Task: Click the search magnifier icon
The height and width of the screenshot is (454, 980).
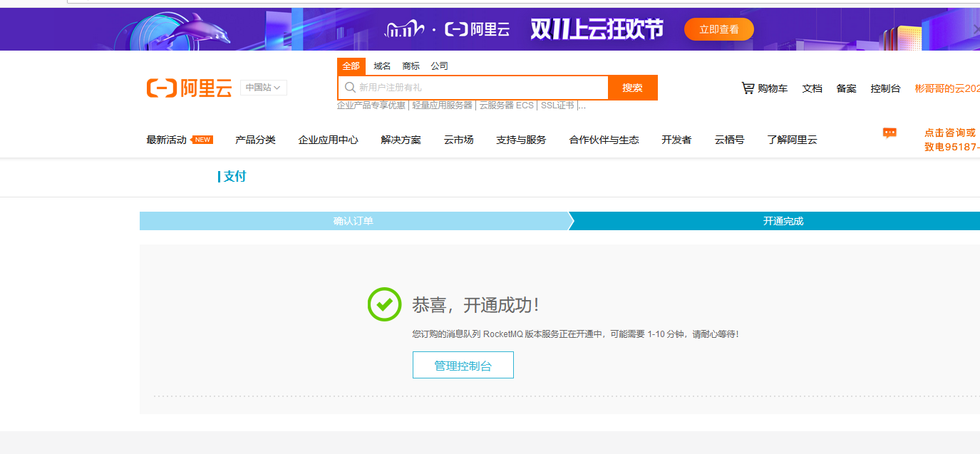Action: [x=350, y=88]
